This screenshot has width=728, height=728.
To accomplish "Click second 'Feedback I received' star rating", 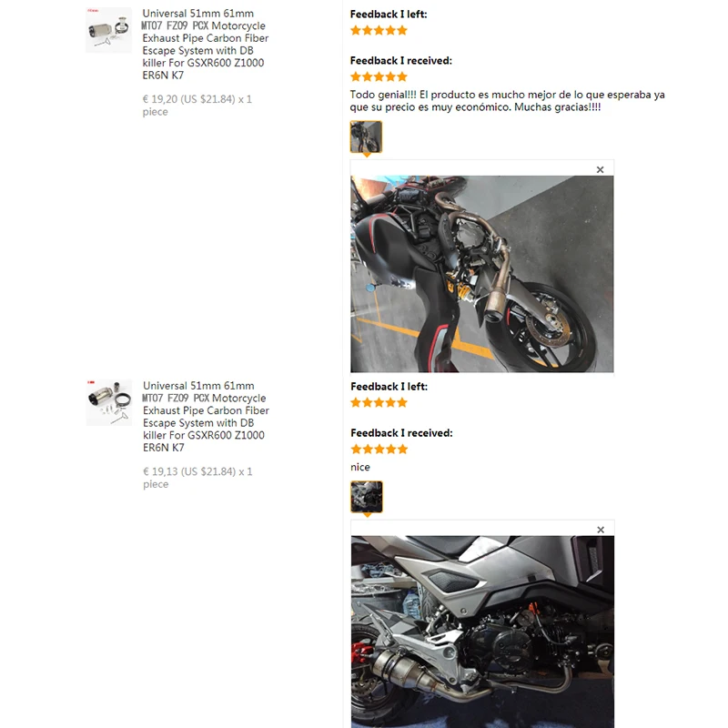I will pos(379,449).
